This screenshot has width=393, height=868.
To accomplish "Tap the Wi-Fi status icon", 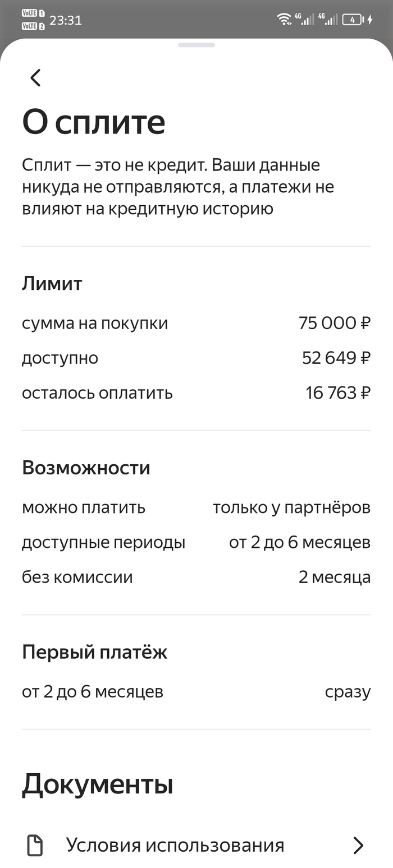I will 285,20.
